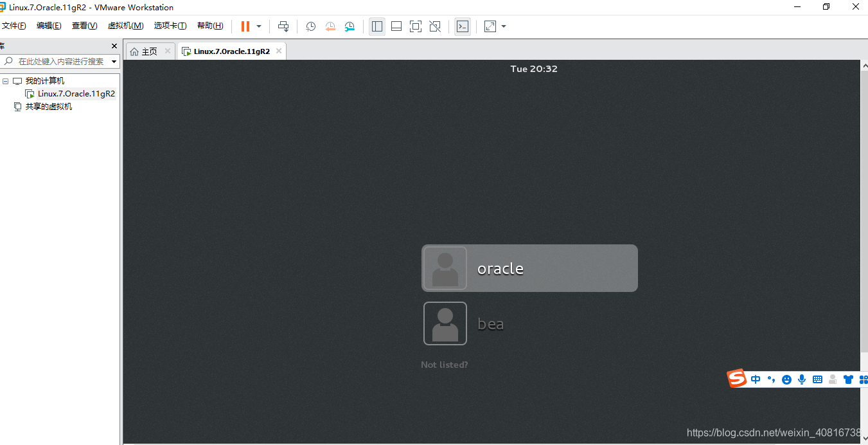Open the Sogou soft keyboard
The width and height of the screenshot is (868, 445).
[817, 379]
